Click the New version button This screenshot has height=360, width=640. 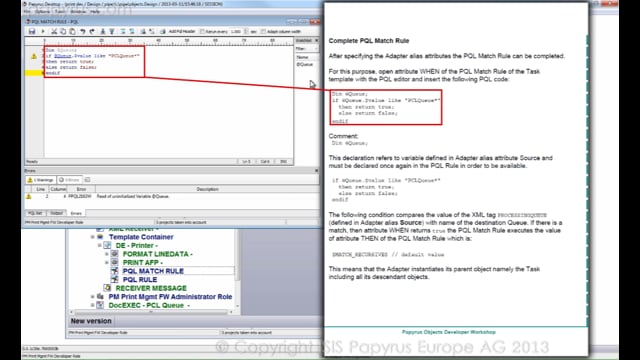coord(91,321)
